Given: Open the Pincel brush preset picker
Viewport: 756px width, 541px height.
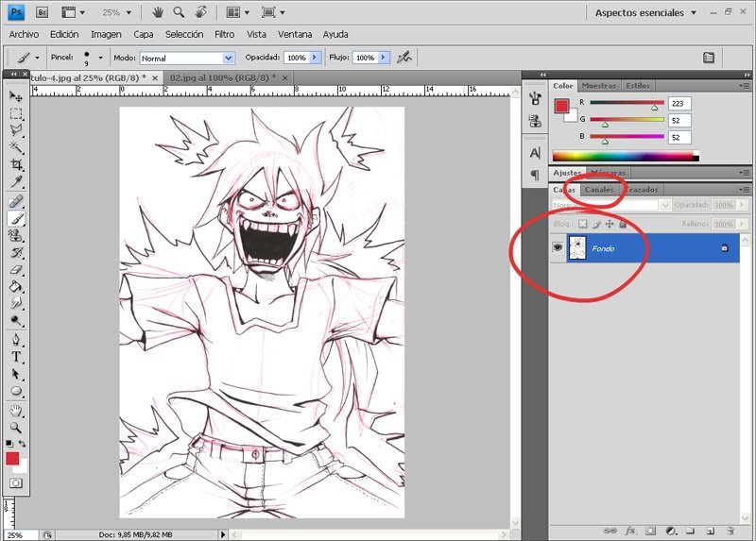Looking at the screenshot, I should [102, 58].
